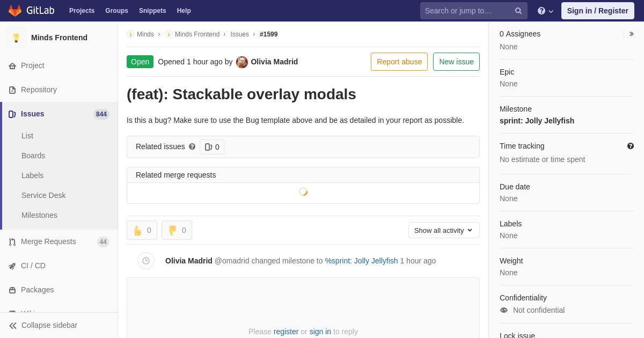Screen dimensions: 644x338
Task: Click the Merge Requests icon in sidebar
Action: point(12,241)
